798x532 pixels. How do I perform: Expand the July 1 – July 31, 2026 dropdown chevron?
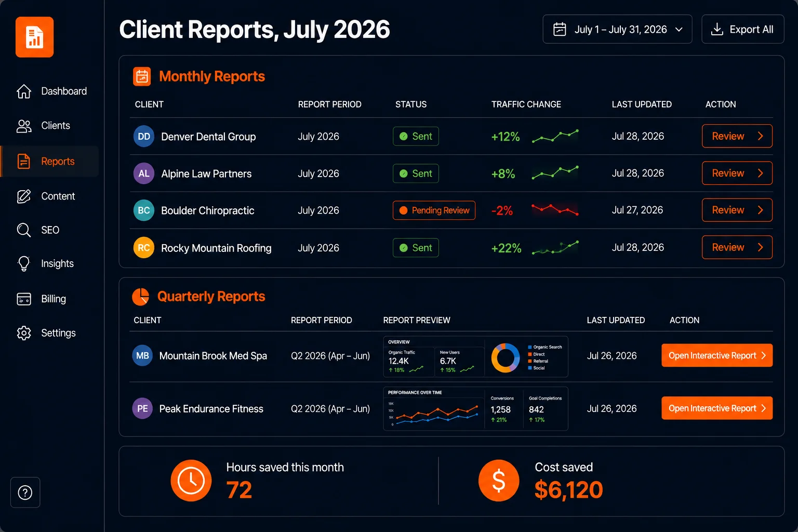point(679,30)
